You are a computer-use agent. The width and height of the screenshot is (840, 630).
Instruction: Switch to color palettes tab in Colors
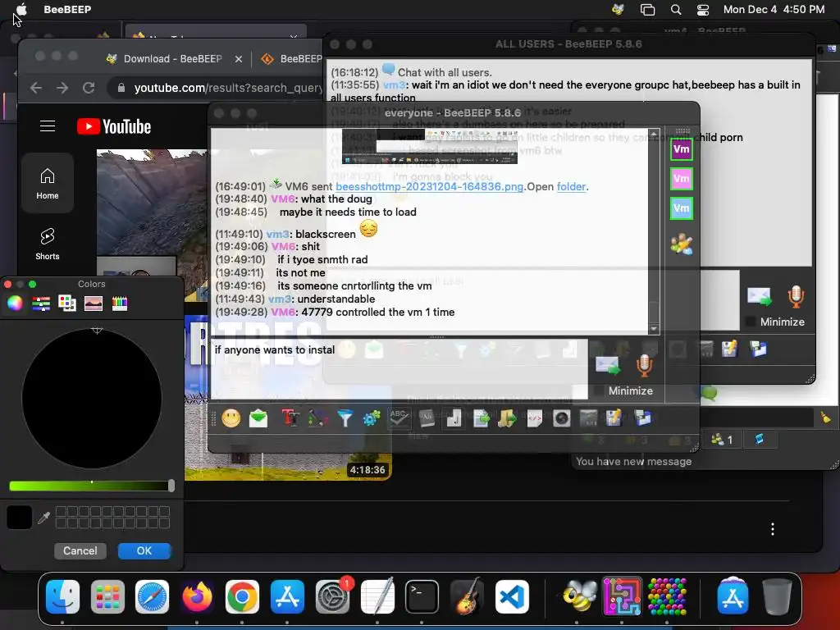tap(67, 304)
